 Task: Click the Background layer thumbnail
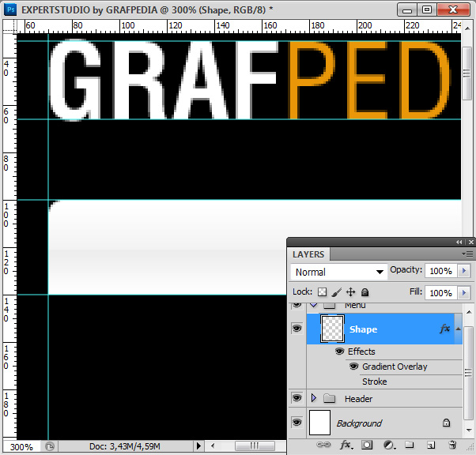coord(319,423)
